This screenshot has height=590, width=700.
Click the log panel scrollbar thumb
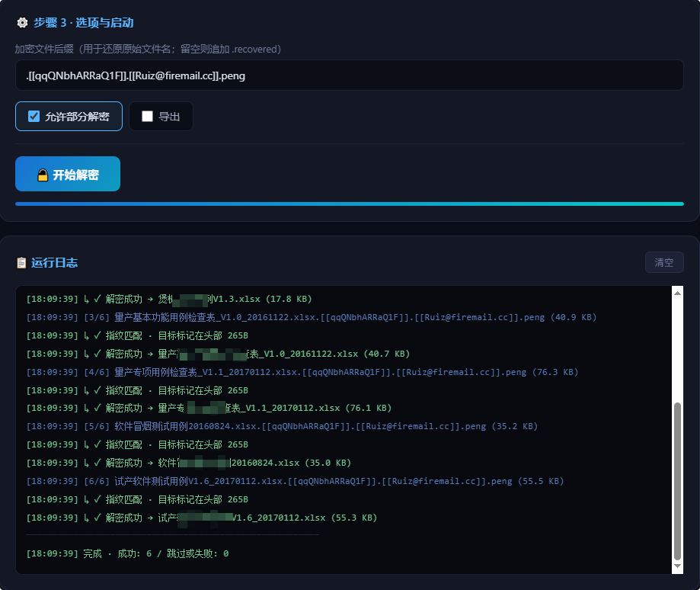point(677,480)
